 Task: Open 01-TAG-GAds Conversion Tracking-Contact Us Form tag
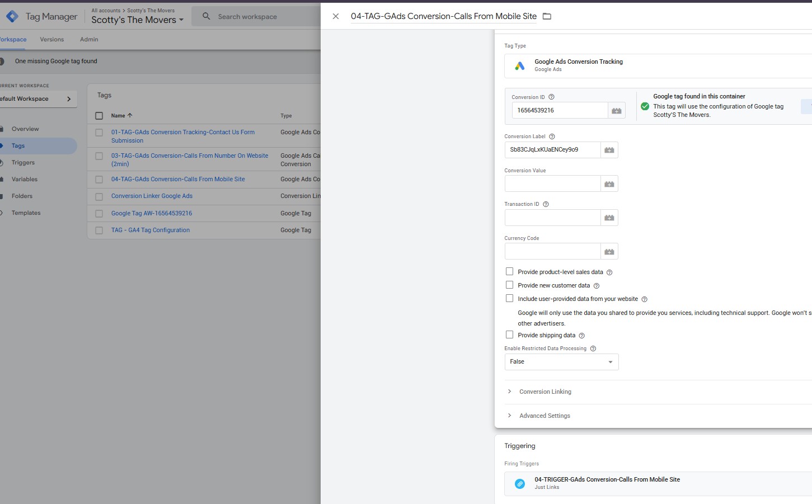click(x=182, y=136)
